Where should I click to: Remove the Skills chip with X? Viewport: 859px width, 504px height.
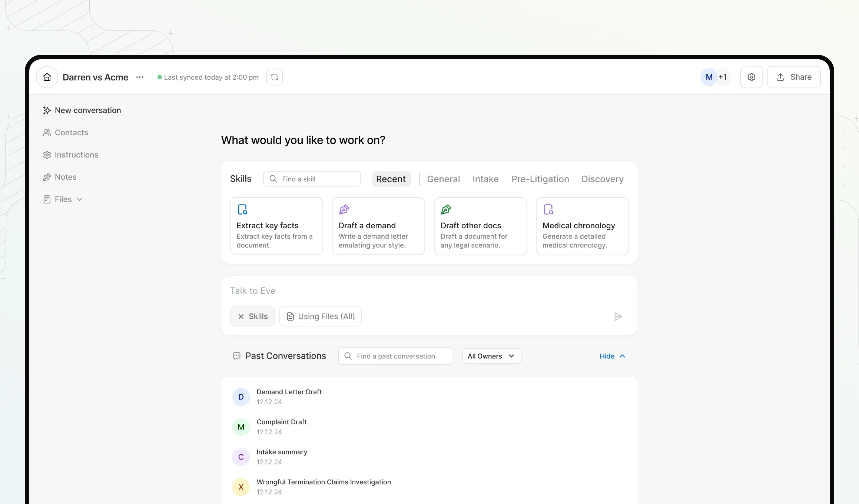[x=241, y=316]
